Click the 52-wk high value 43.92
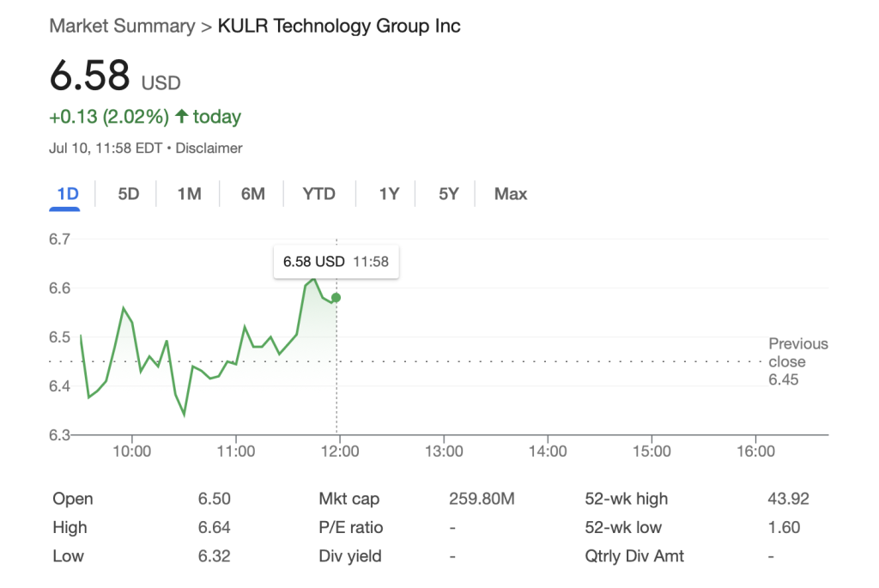Image resolution: width=879 pixels, height=588 pixels. coord(788,499)
